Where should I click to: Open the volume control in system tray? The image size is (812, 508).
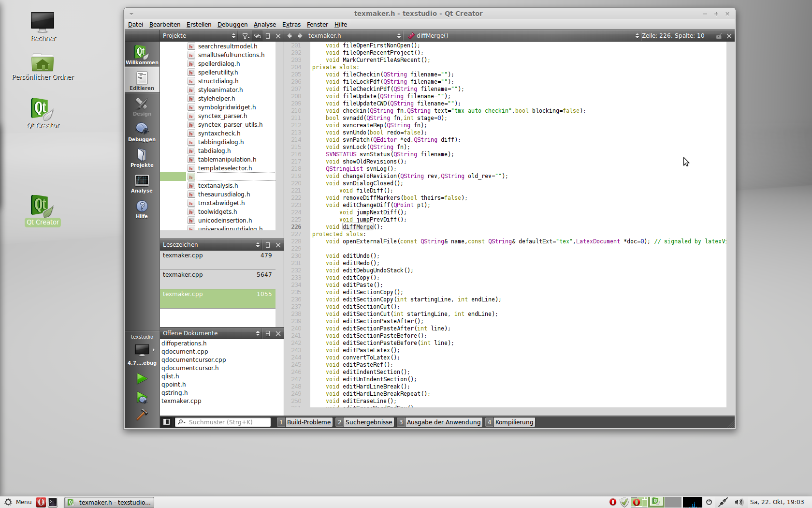(x=739, y=502)
